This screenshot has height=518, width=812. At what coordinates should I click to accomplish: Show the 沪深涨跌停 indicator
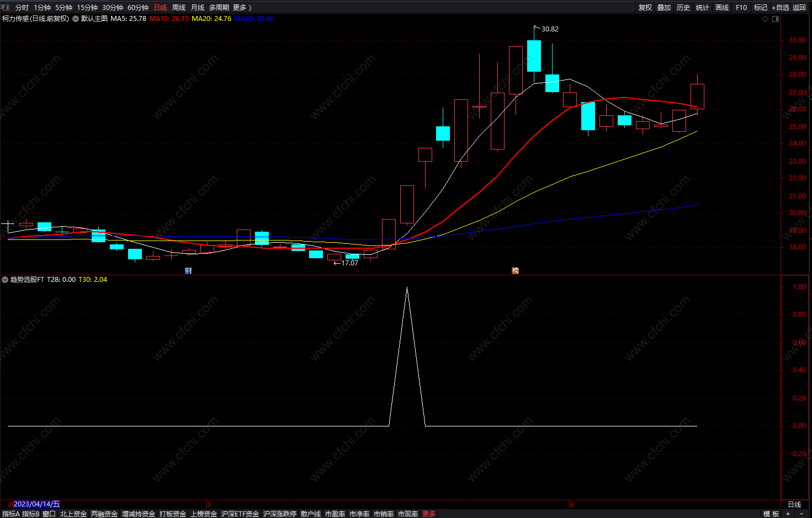tap(280, 514)
